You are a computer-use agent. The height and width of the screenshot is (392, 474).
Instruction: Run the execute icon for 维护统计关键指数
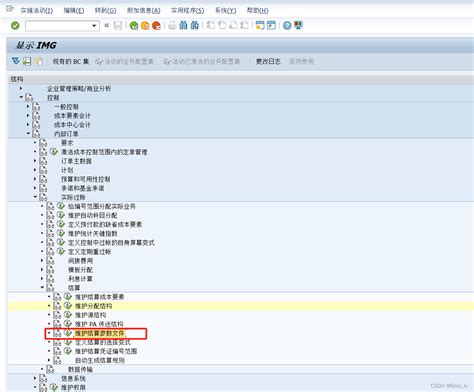click(61, 233)
